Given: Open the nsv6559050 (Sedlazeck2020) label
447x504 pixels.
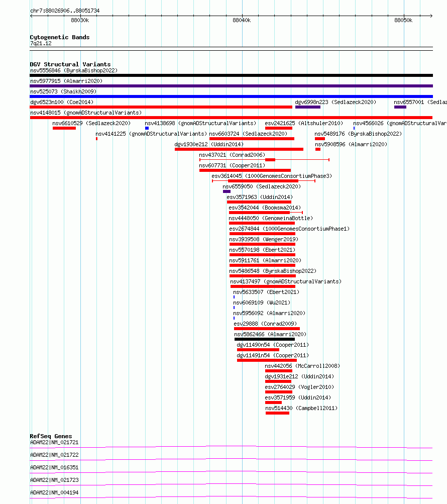Looking at the screenshot, I should click(x=262, y=187).
